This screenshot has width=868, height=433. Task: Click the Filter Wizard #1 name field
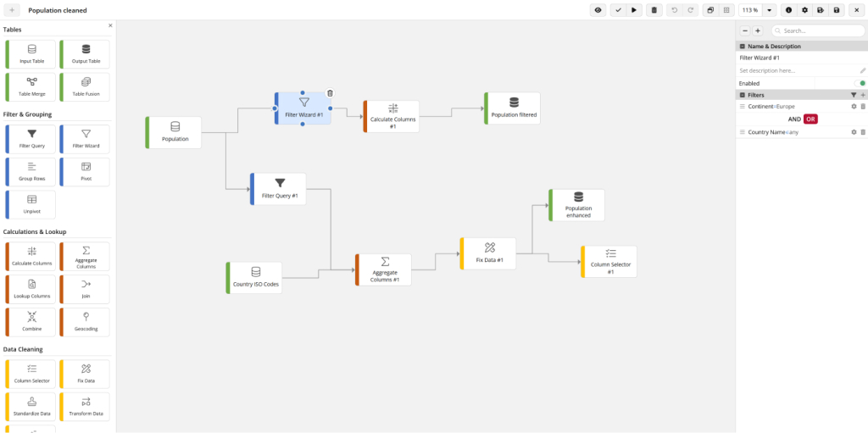click(802, 58)
